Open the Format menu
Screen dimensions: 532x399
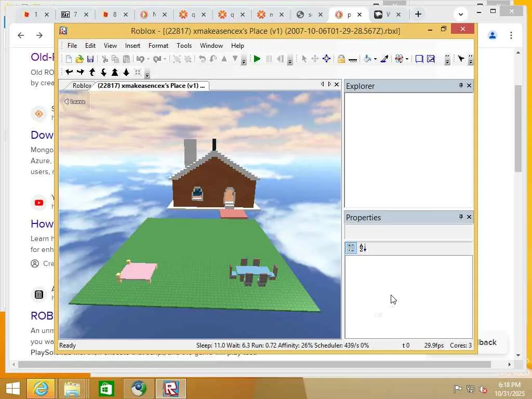[x=158, y=46]
